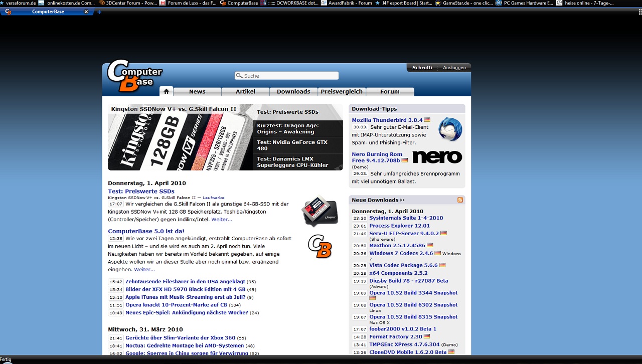Click the flag icon beside Format Factory 2.30
This screenshot has width=642, height=364.
click(427, 337)
